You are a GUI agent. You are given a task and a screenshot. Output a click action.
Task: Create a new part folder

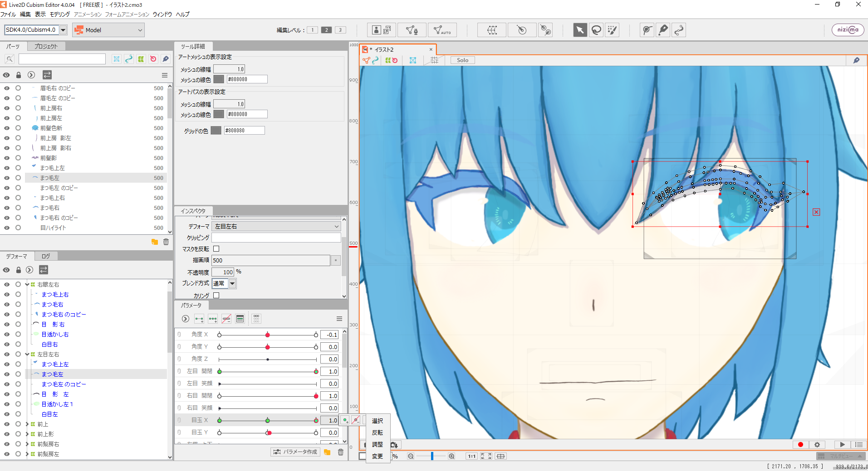(x=155, y=242)
